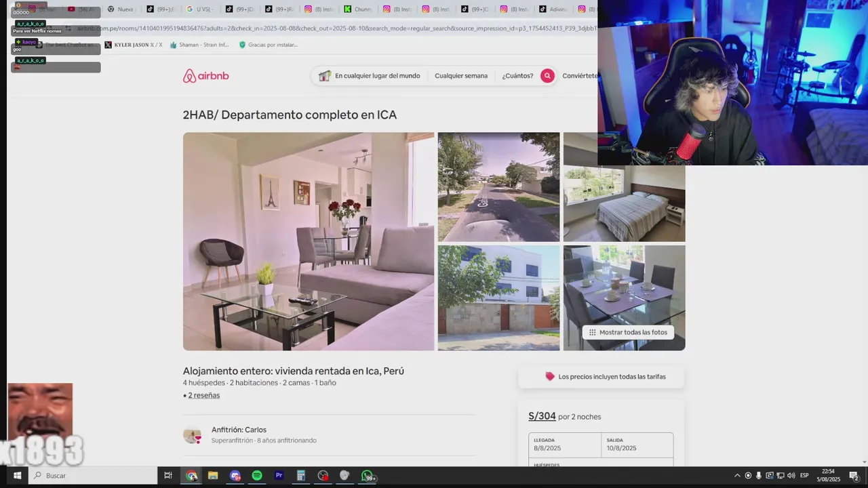The height and width of the screenshot is (488, 868).
Task: Switch to the Adivina TikTok tab
Action: pyautogui.click(x=553, y=9)
